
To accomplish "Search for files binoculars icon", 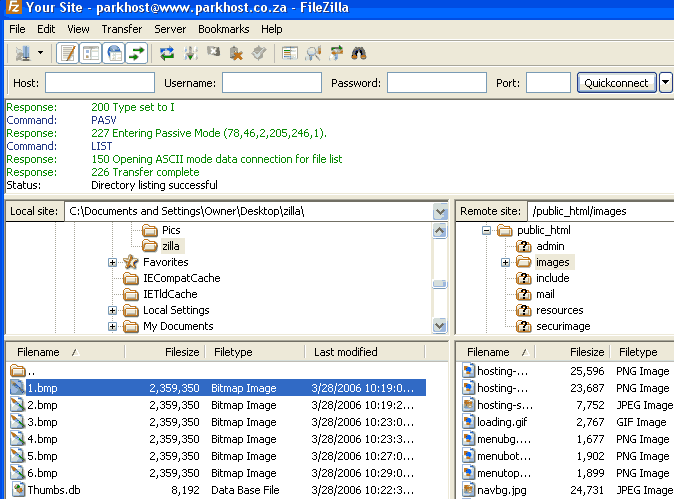I will pos(359,53).
